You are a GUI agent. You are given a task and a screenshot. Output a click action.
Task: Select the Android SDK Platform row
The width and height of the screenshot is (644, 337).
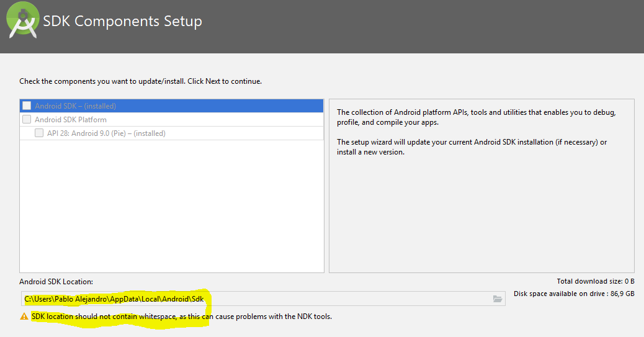[x=172, y=120]
